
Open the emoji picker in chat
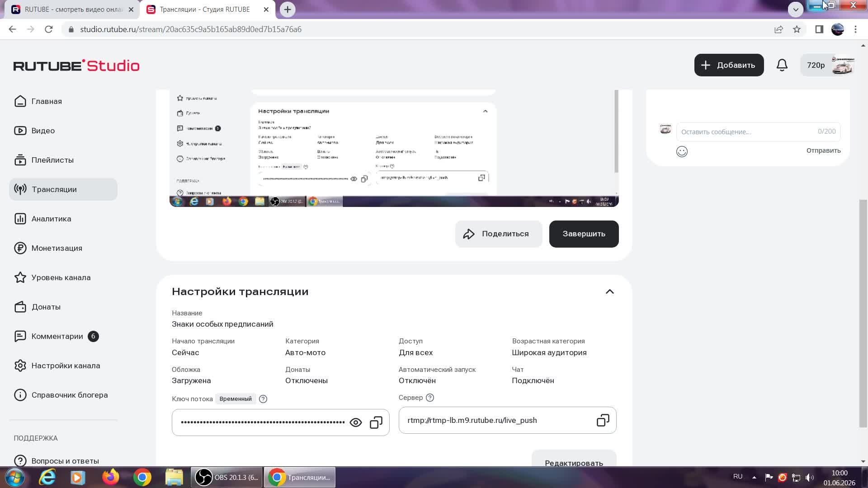click(x=682, y=151)
